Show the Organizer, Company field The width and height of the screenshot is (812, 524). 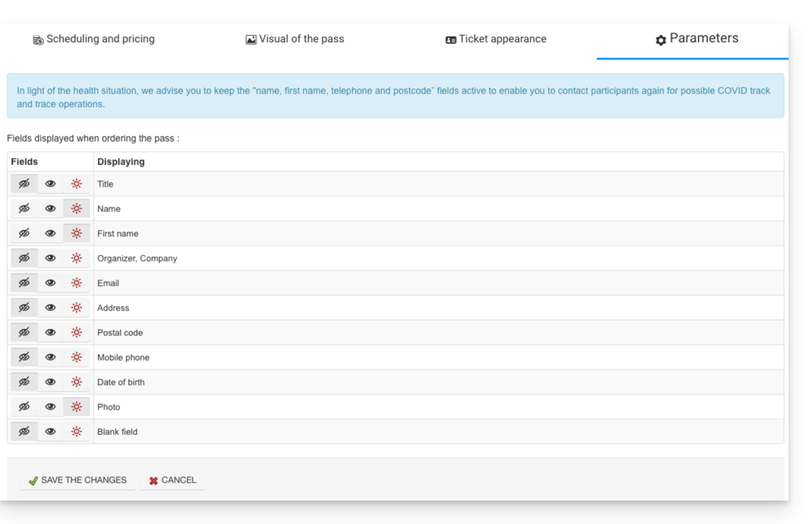pos(50,259)
